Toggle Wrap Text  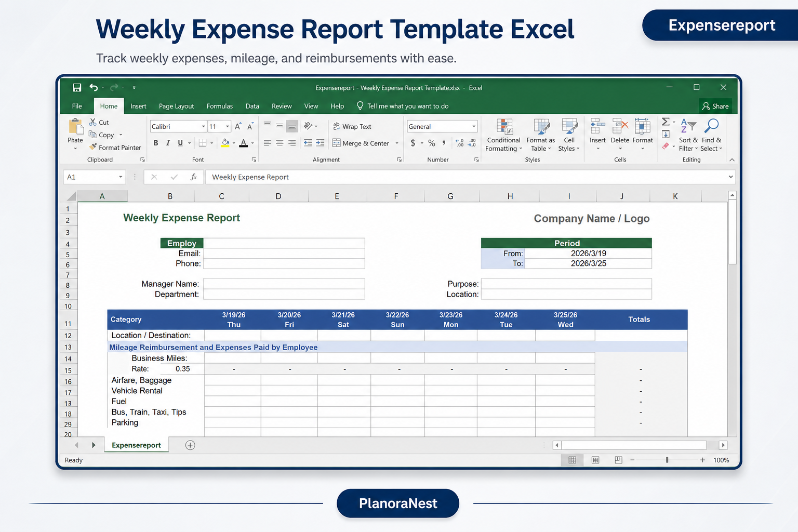(352, 126)
